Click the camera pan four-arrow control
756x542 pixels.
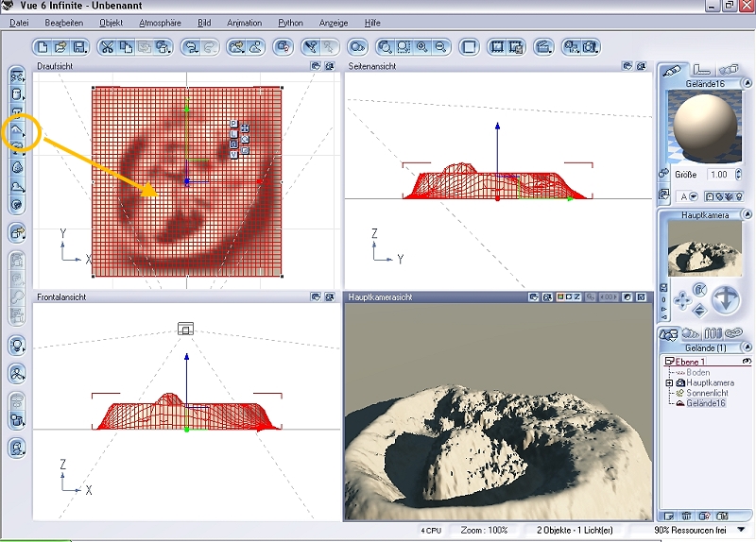click(682, 300)
